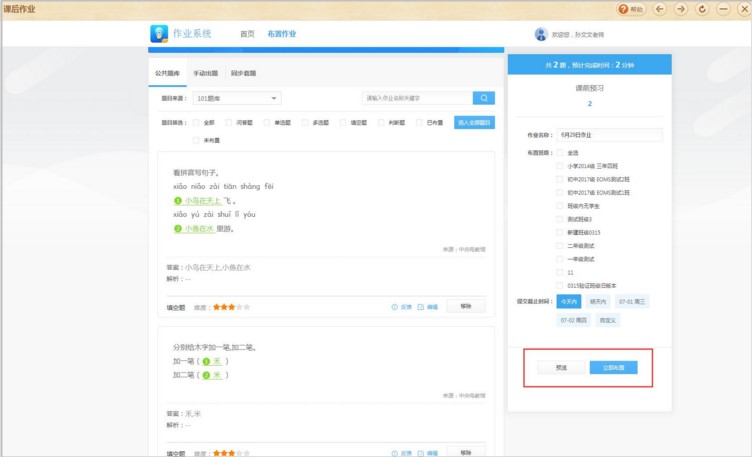Go to 首页 in top navigation
Viewport: 752px width, 457px height.
pos(247,34)
